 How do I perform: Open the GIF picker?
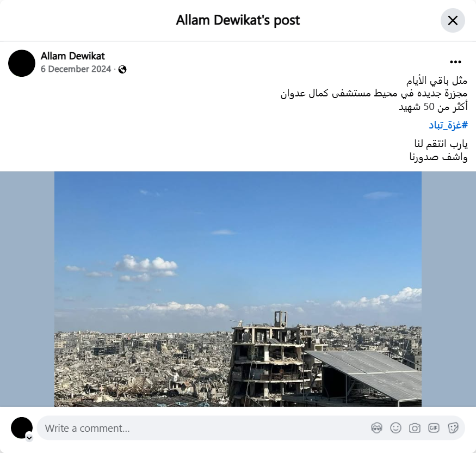(434, 428)
